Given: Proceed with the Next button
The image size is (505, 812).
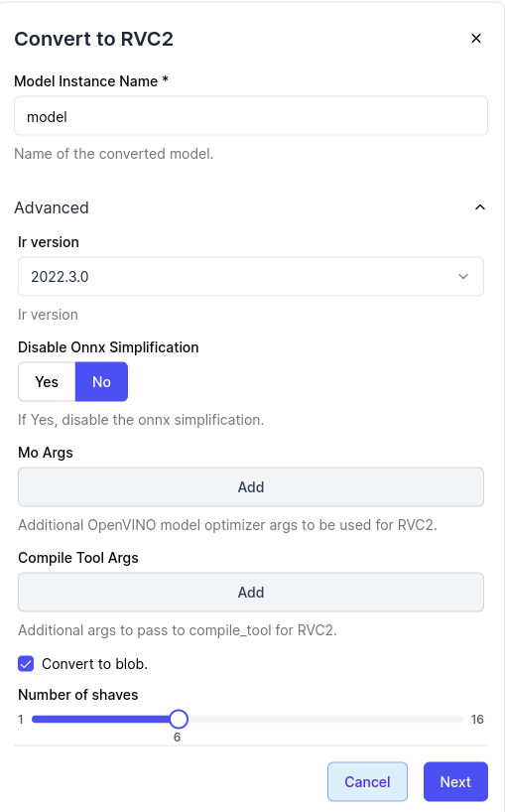Looking at the screenshot, I should click(x=455, y=782).
